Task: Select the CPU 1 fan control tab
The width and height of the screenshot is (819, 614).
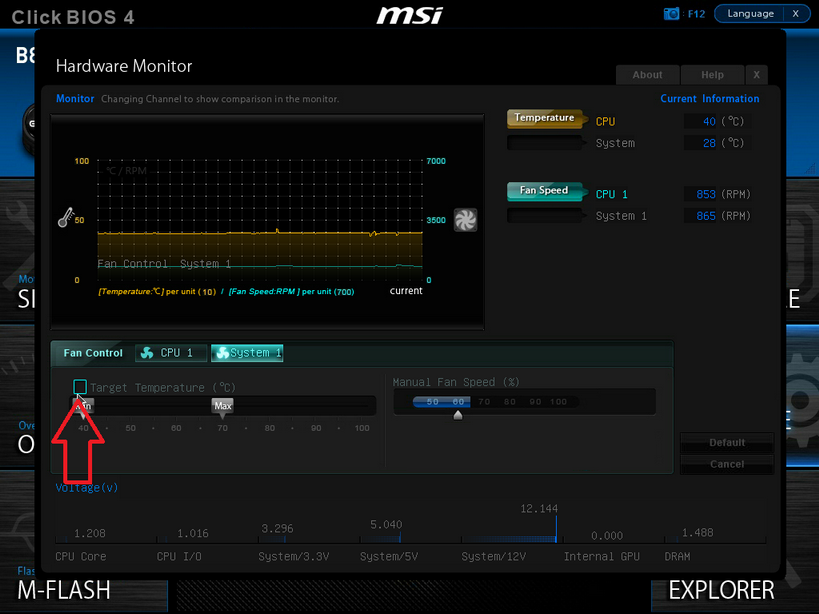Action: [x=171, y=353]
